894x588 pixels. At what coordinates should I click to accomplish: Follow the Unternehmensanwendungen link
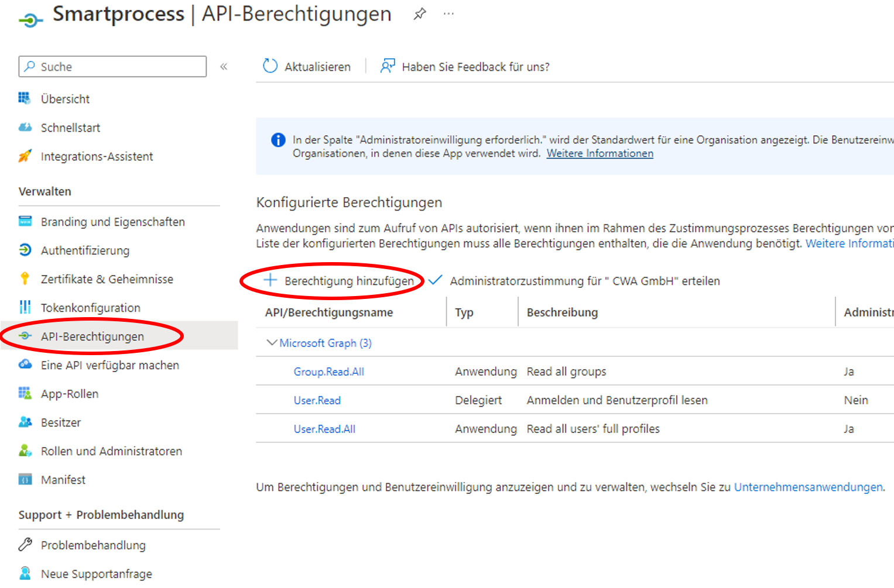coord(808,487)
